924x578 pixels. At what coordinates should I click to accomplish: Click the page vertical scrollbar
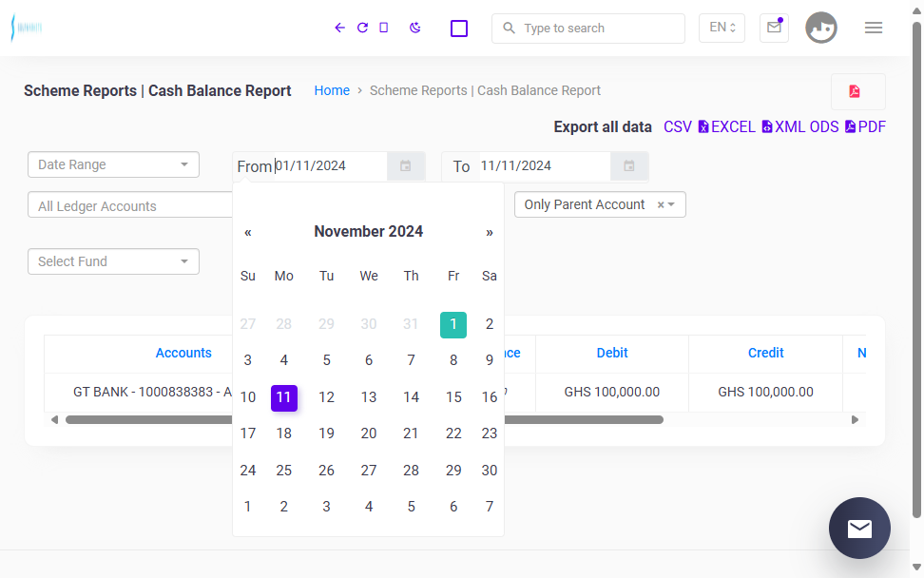pos(916,270)
